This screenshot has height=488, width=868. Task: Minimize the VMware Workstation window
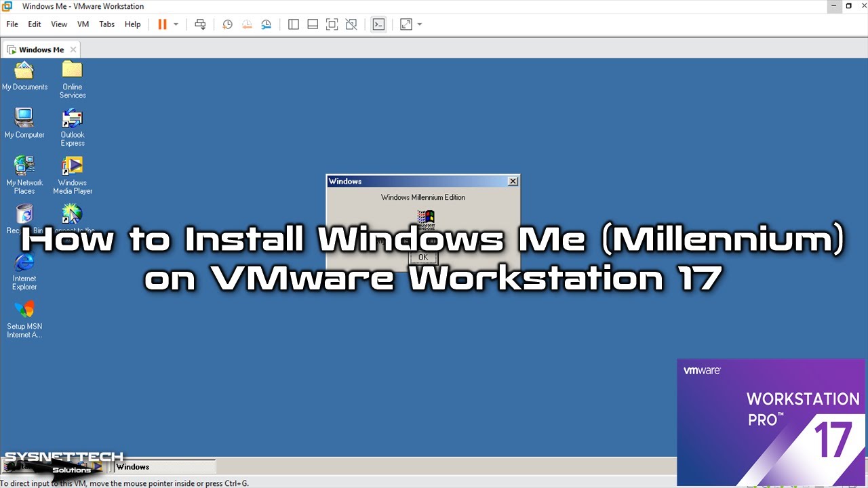(x=832, y=6)
